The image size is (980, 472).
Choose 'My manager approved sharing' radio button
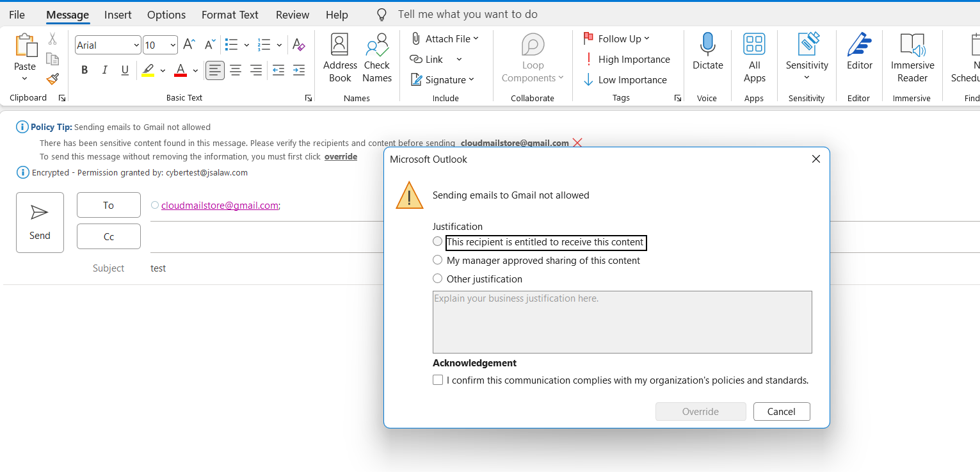[438, 260]
